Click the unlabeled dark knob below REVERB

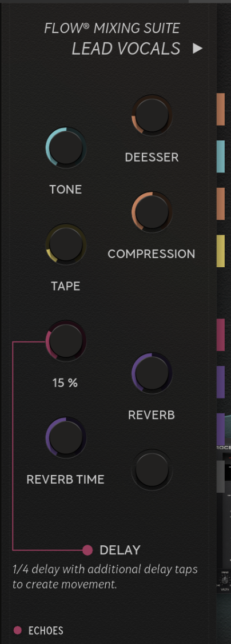click(152, 470)
